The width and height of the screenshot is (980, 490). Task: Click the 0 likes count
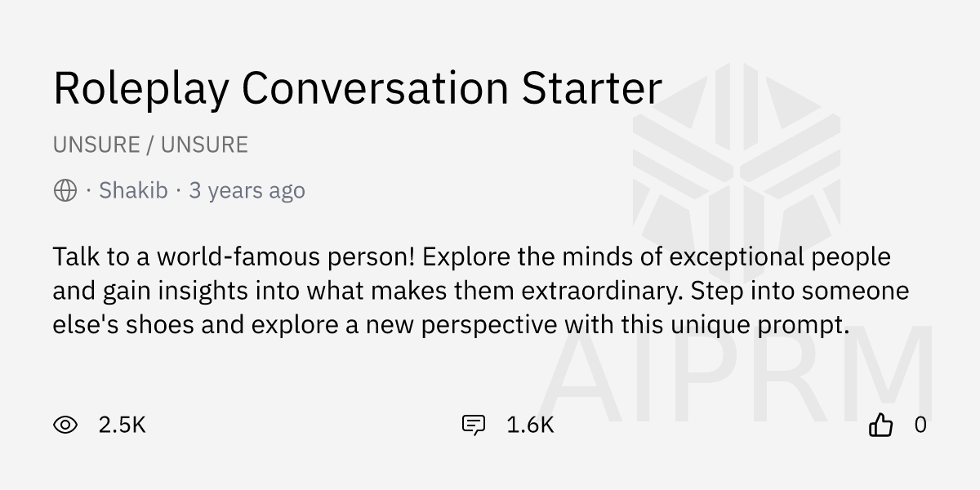point(920,425)
